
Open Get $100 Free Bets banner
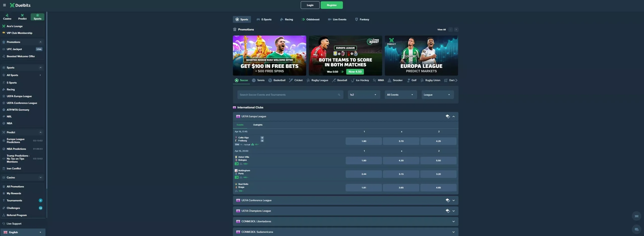click(269, 55)
